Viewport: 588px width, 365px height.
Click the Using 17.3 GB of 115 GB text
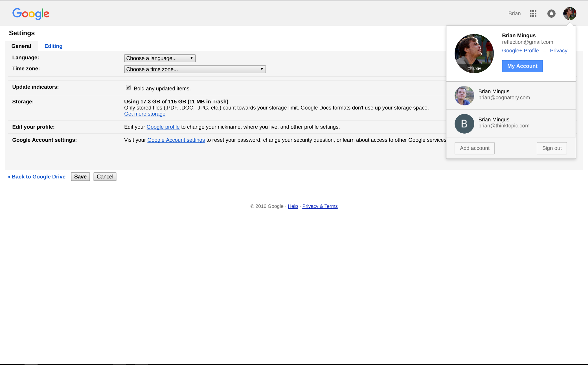tap(155, 102)
